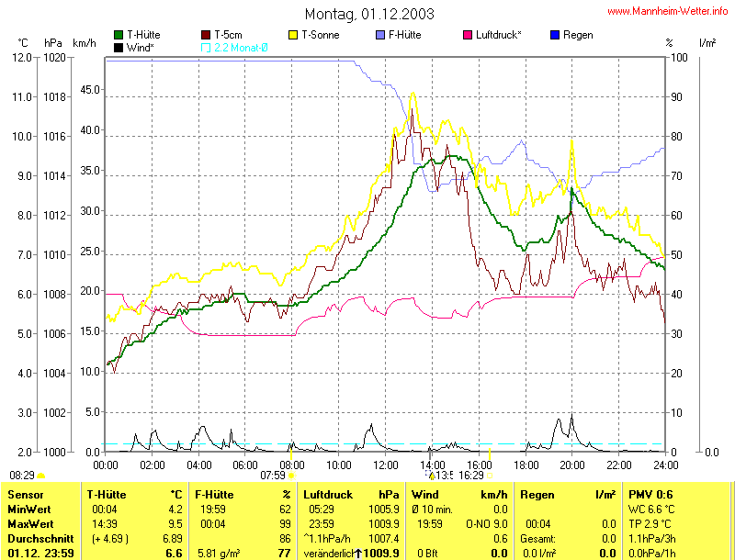Viewport: 735px width, 560px height.
Task: Click the dark red T-5cm legend swatch
Action: coord(206,35)
